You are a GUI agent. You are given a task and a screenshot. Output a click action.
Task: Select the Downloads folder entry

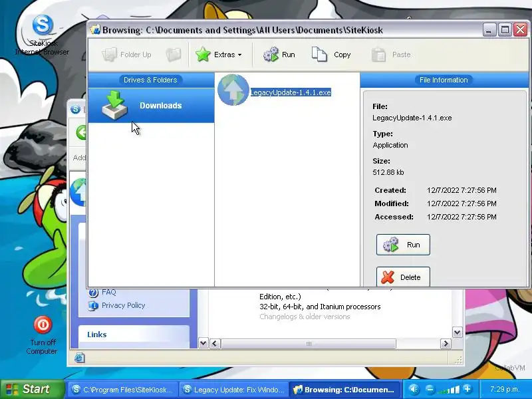[x=151, y=106]
